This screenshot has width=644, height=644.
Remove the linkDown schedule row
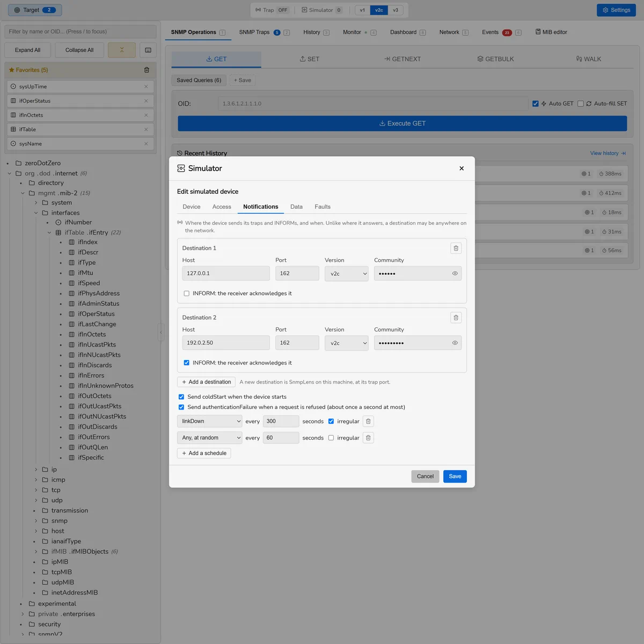[x=368, y=421]
